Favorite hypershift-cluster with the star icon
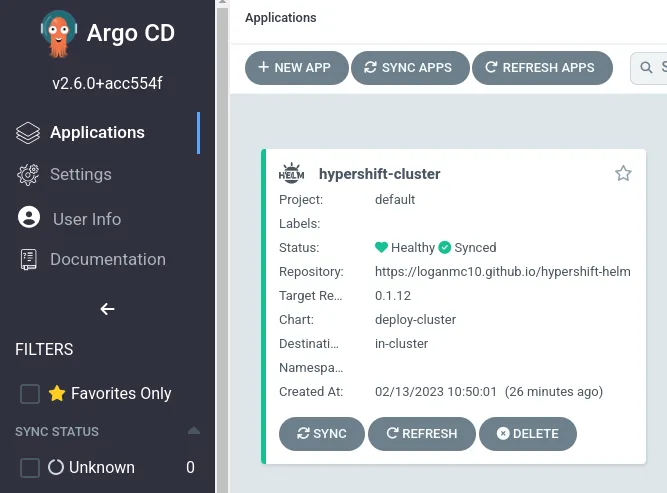This screenshot has height=493, width=667. (x=623, y=174)
